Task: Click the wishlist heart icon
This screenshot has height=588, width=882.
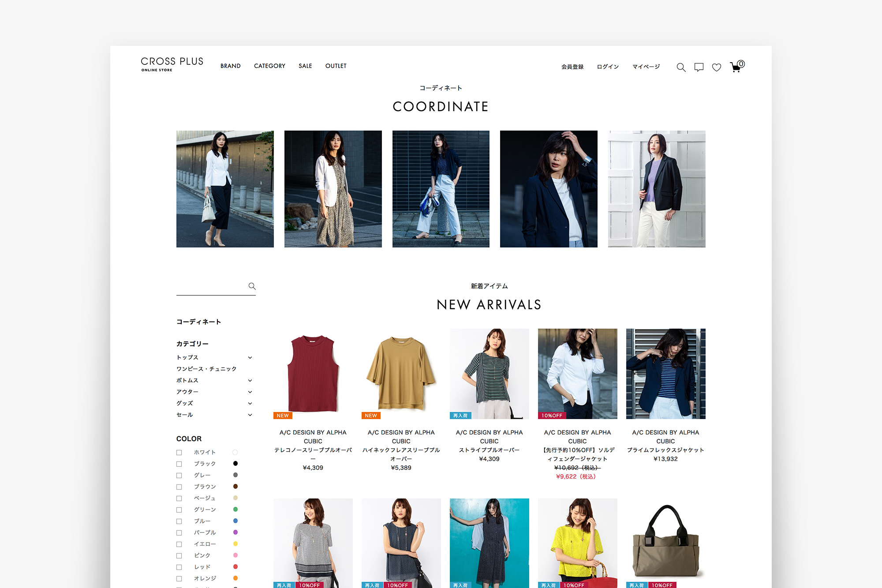Action: [718, 66]
